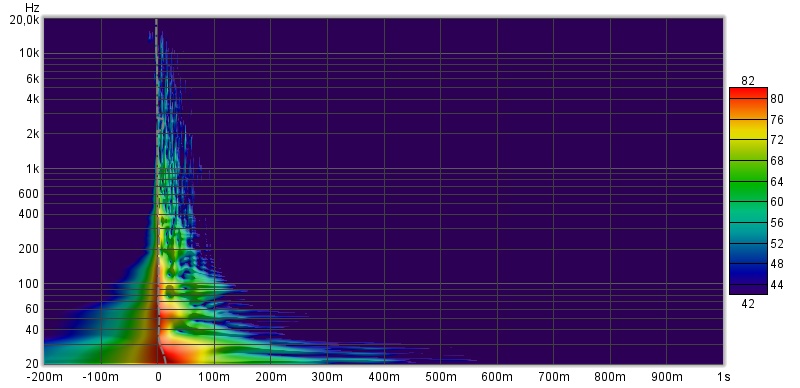Click the 44 legend scale value
Viewport: 800px width, 388px height.
[x=777, y=285]
